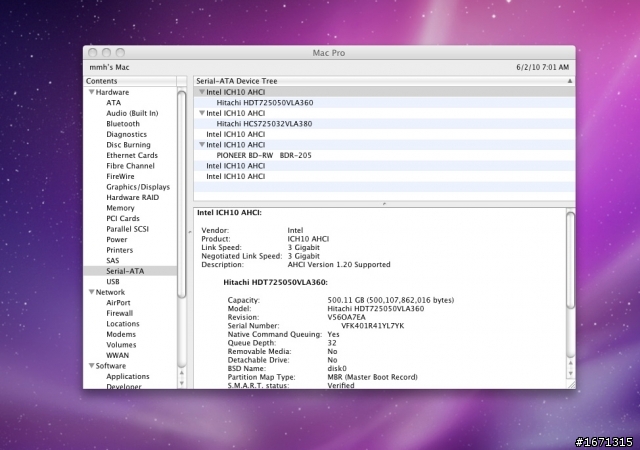Click BSD Name value disk0
Viewport: 640px width, 450px height.
337,368
